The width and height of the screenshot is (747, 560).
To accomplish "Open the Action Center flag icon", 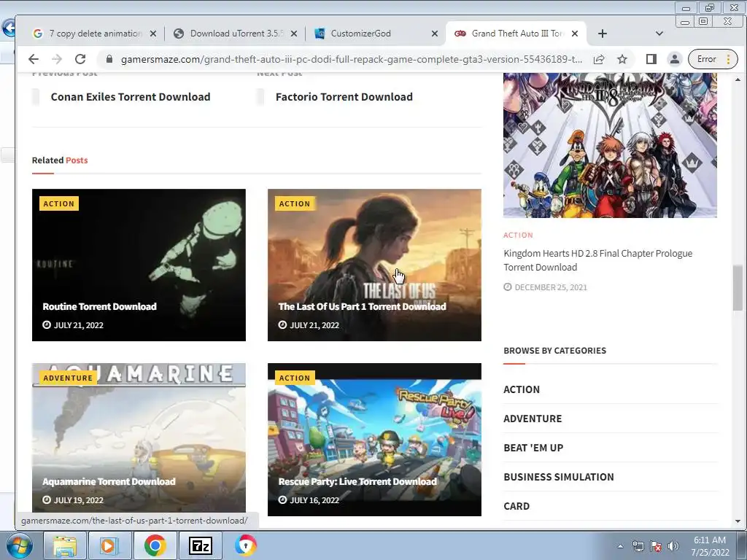I will [x=656, y=546].
